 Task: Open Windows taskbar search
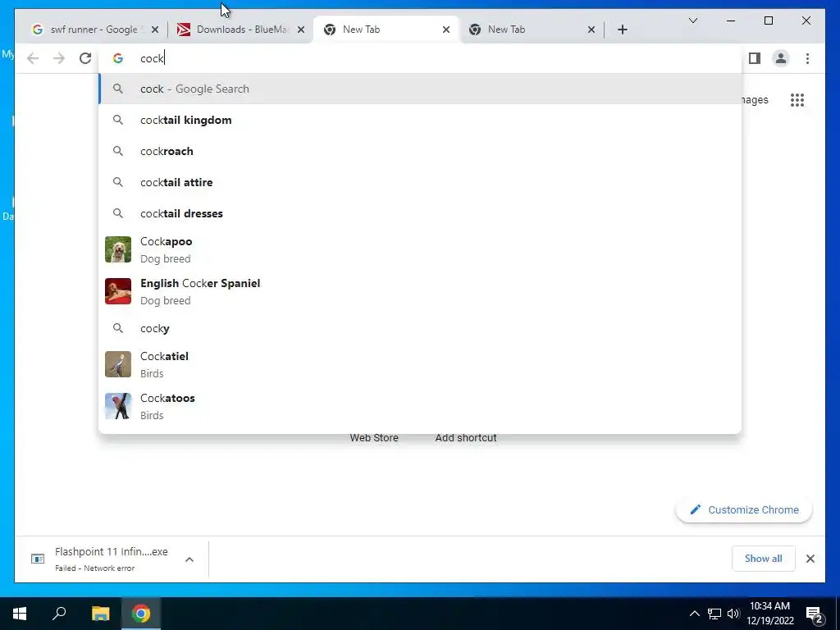pyautogui.click(x=59, y=614)
